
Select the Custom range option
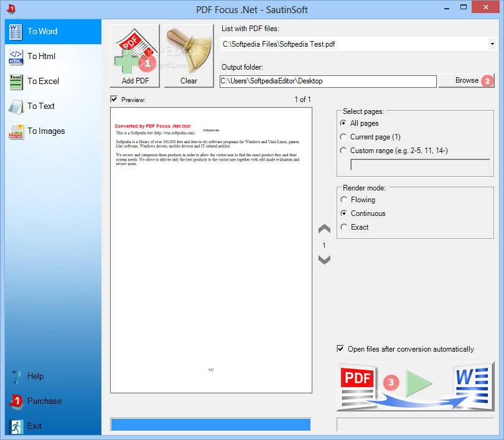[x=343, y=151]
